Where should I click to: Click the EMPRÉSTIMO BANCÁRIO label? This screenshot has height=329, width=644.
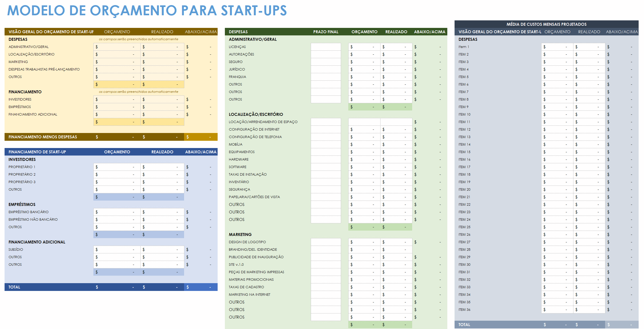[x=28, y=212]
